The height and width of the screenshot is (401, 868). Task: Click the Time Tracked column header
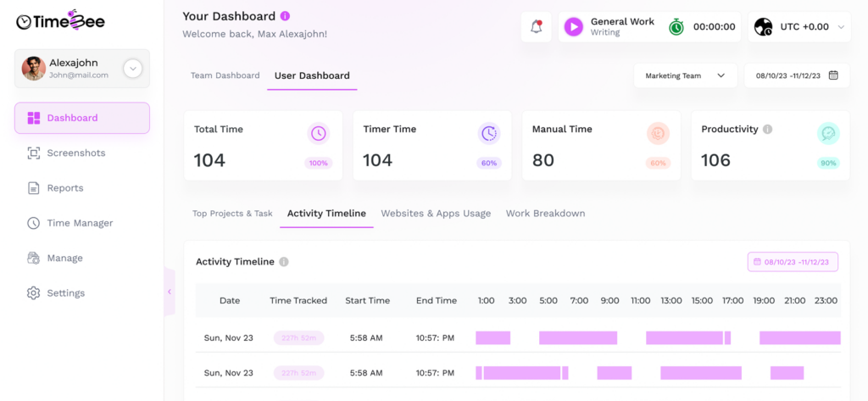point(298,301)
